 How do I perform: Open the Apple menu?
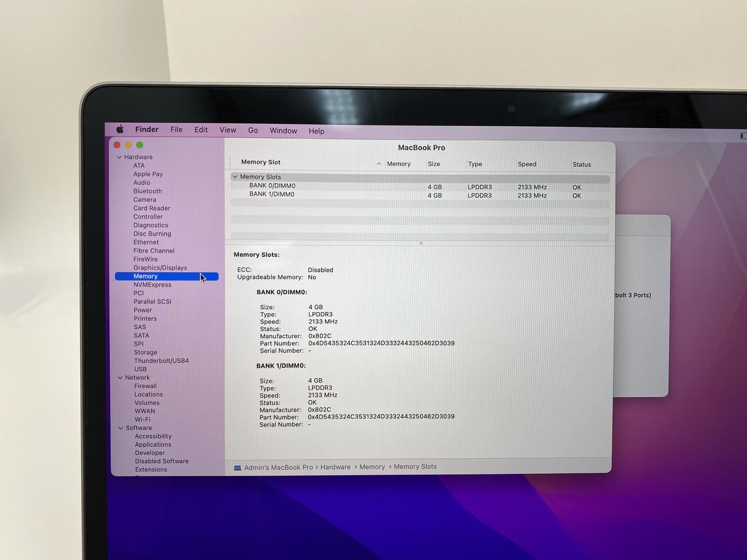point(120,129)
